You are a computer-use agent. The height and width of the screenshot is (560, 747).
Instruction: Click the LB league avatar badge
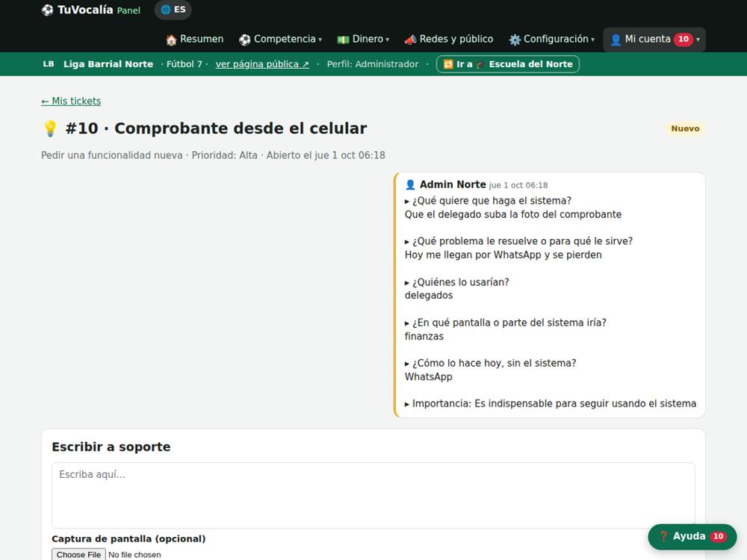pos(49,63)
